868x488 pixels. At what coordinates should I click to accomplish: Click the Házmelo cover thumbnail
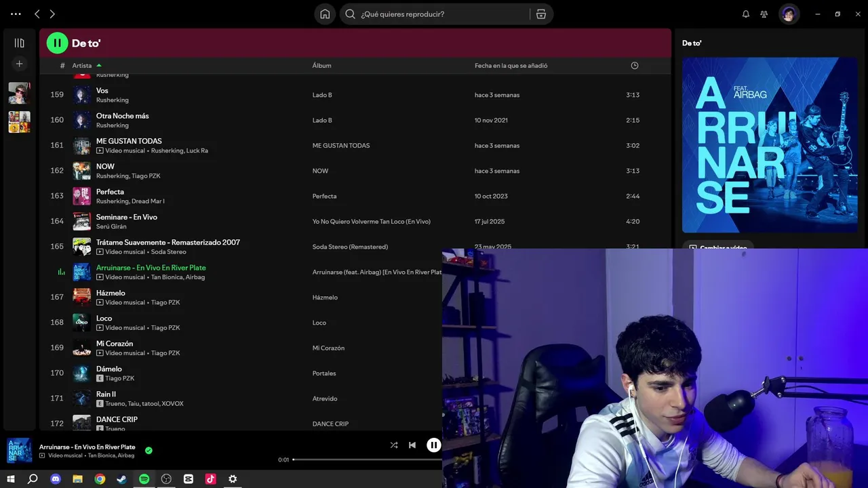coord(81,297)
